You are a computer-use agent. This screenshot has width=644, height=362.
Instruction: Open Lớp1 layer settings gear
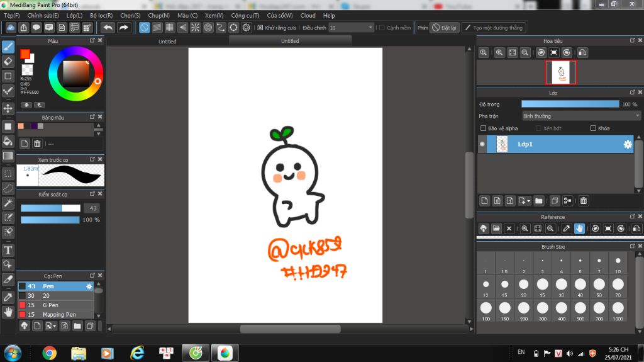click(628, 144)
